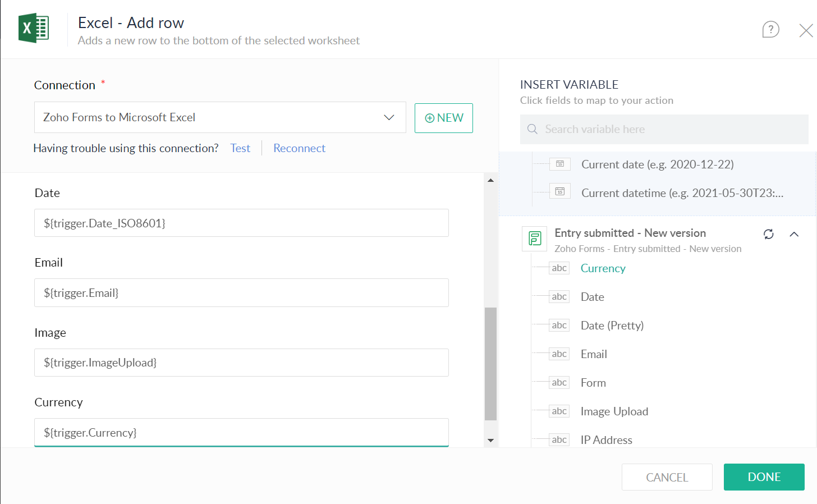Click the Entry submitted - New version heading
This screenshot has width=817, height=504.
coord(630,233)
